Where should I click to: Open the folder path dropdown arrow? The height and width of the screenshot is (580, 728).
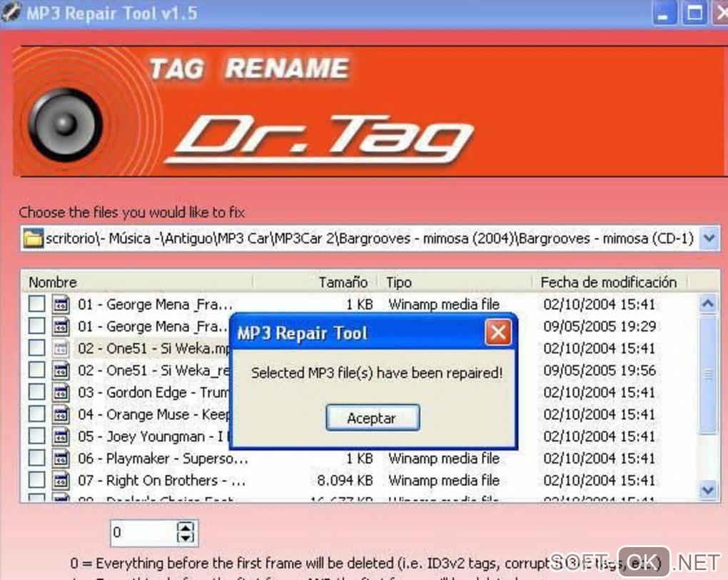click(709, 239)
